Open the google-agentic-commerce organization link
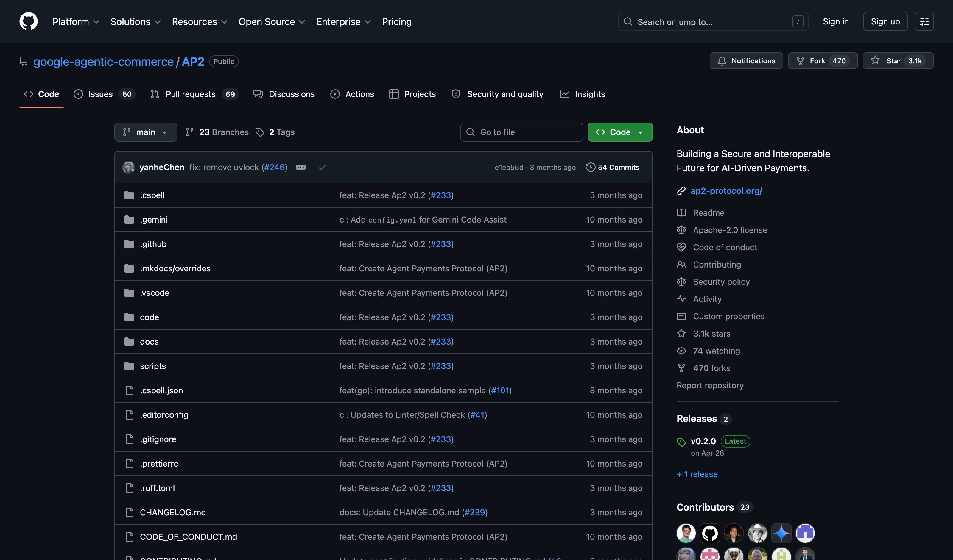Viewport: 953px width, 560px height. click(103, 61)
